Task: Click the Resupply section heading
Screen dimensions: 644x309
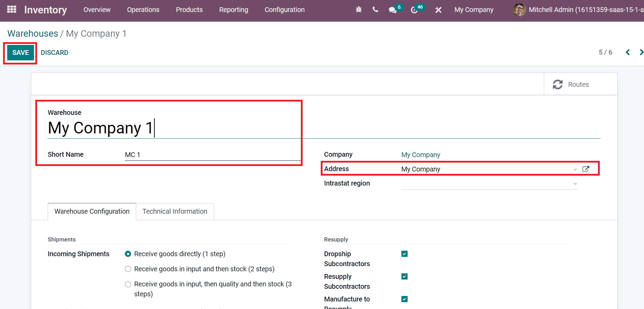Action: [x=336, y=239]
